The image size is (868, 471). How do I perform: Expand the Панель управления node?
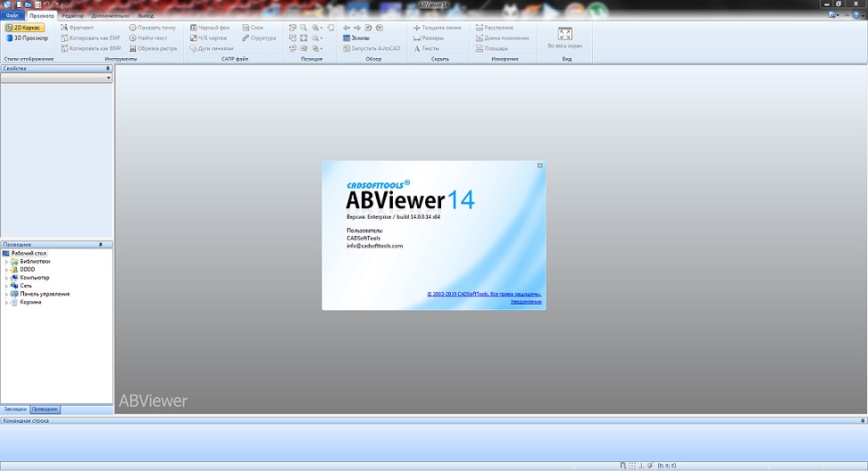(x=6, y=294)
